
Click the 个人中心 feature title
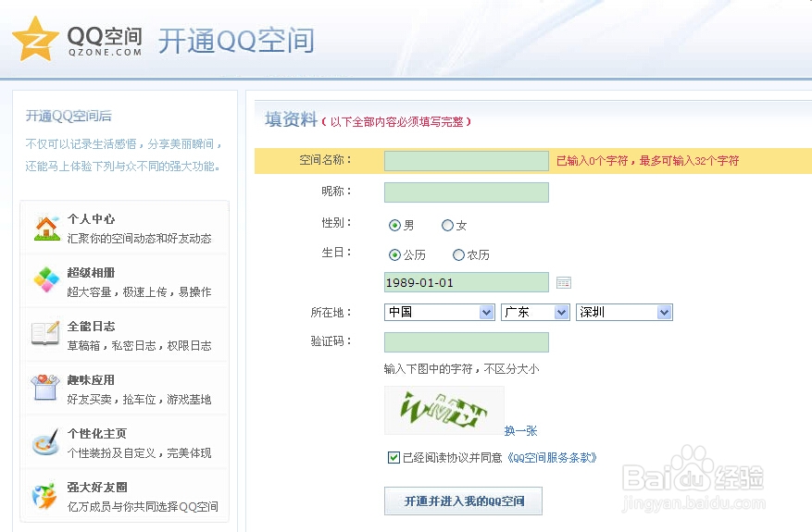91,219
